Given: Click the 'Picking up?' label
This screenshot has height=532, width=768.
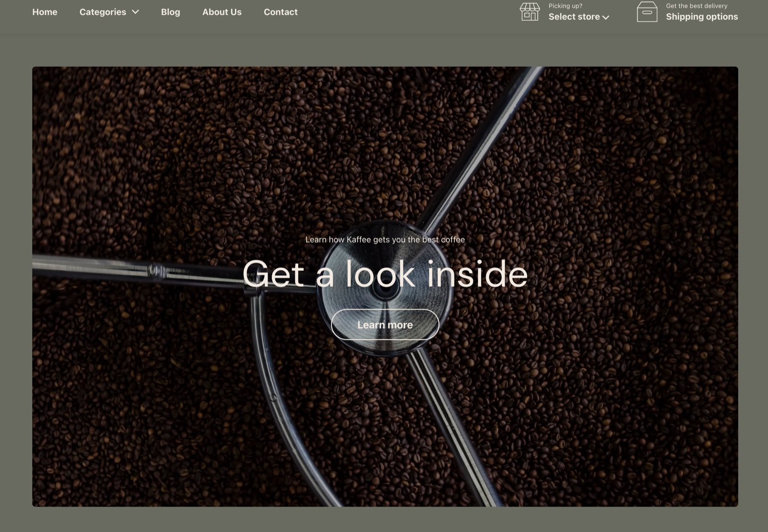Looking at the screenshot, I should [x=565, y=6].
